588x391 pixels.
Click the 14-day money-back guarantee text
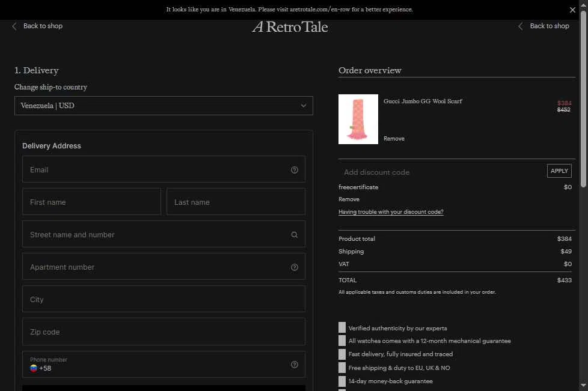pyautogui.click(x=390, y=381)
